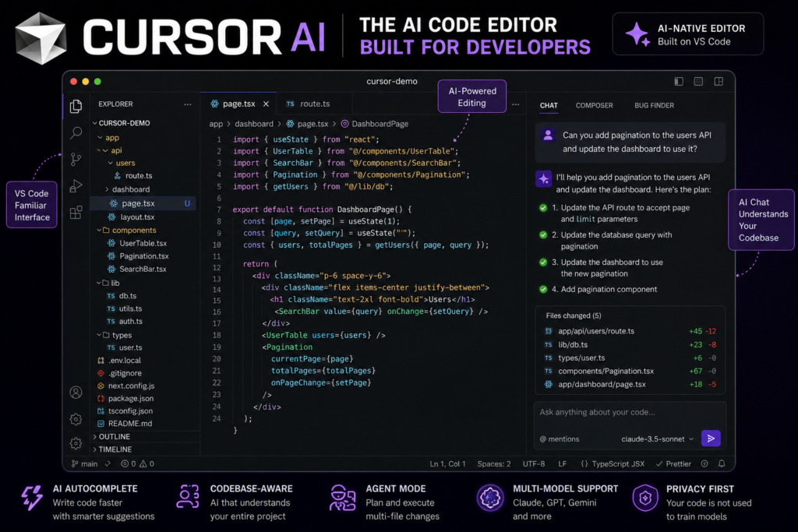Send the chat message arrow button
The image size is (798, 532).
pyautogui.click(x=711, y=438)
